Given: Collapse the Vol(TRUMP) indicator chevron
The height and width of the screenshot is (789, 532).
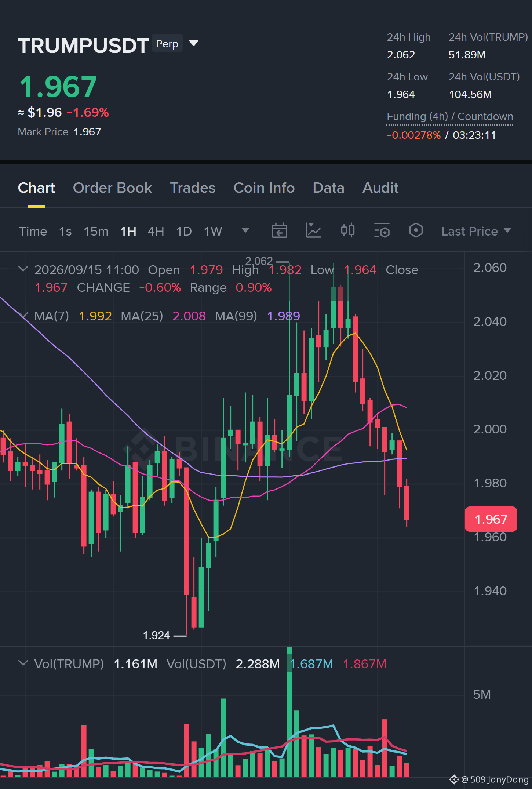Looking at the screenshot, I should pos(23,663).
